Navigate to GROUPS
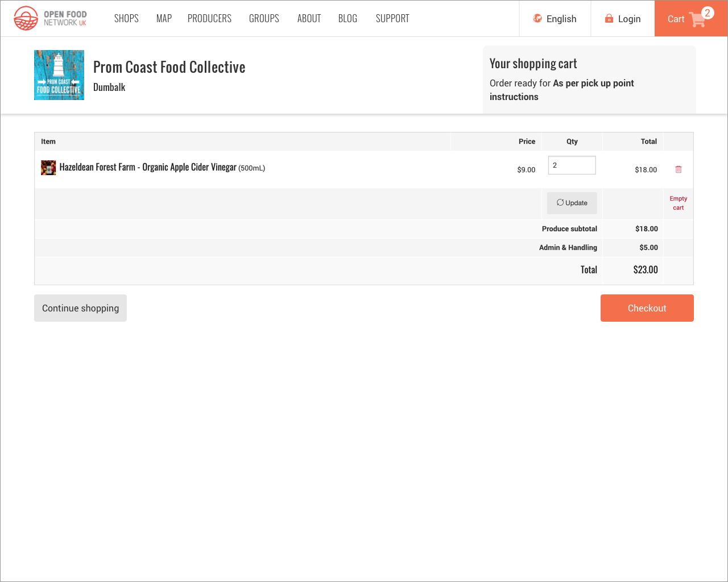Image resolution: width=728 pixels, height=582 pixels. pyautogui.click(x=264, y=19)
